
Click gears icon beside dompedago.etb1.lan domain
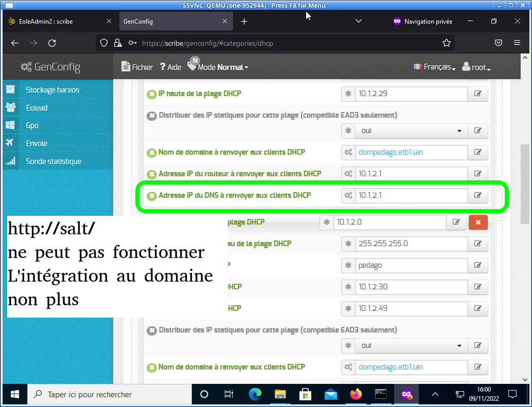(x=348, y=152)
